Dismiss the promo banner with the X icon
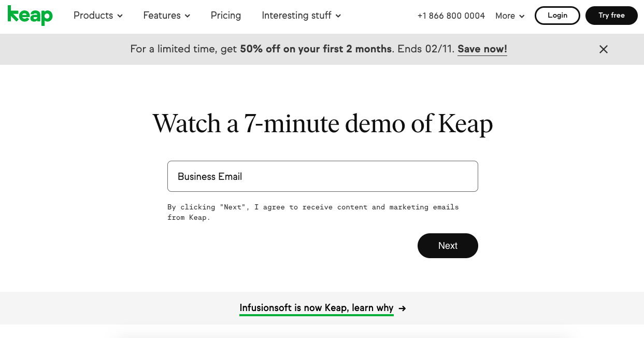644x338 pixels. click(604, 49)
